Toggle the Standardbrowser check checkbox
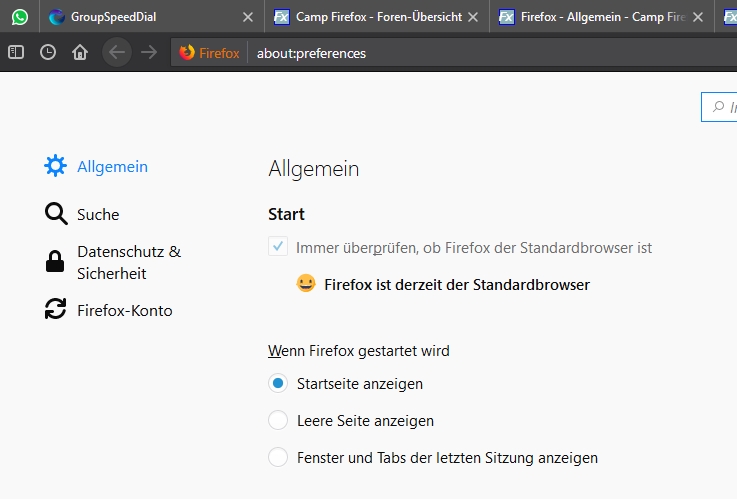 (278, 247)
